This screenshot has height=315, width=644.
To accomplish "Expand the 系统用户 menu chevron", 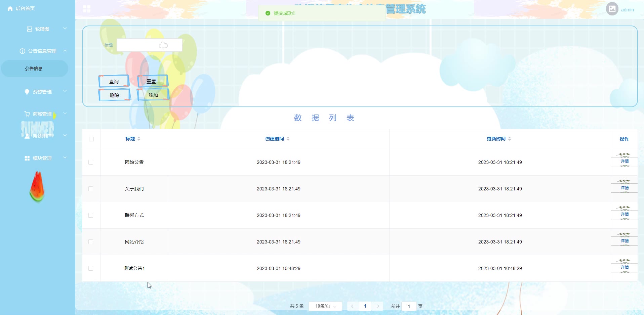I will (65, 136).
